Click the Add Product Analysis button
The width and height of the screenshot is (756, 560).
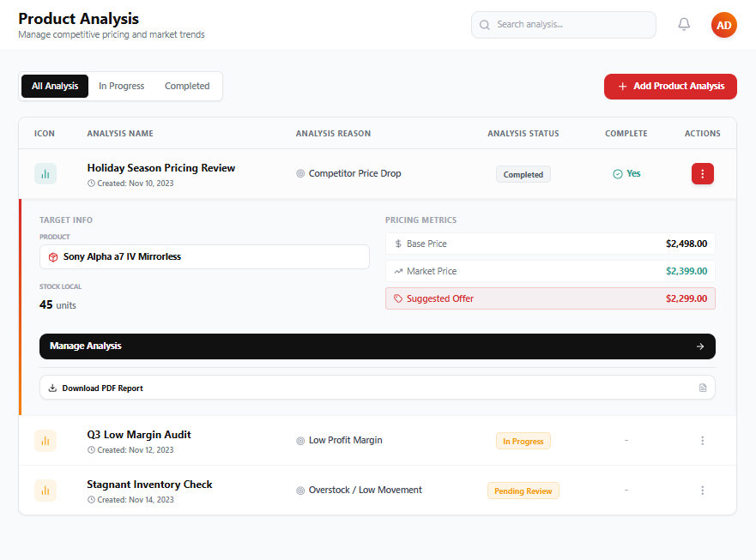pyautogui.click(x=670, y=87)
